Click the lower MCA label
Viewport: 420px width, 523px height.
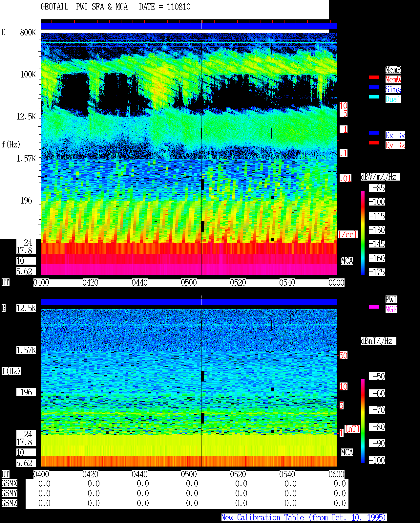[347, 453]
